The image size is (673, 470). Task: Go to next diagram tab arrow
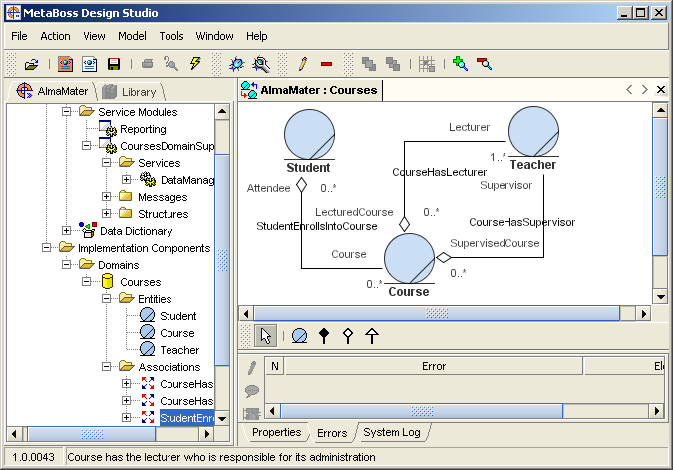645,90
